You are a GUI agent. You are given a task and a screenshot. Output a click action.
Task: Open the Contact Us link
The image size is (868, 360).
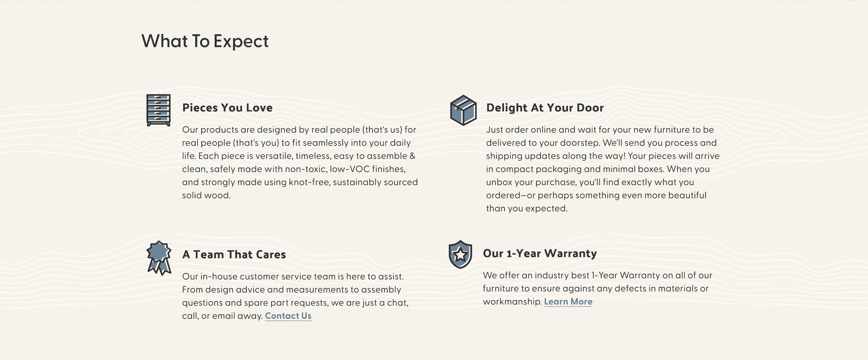288,316
